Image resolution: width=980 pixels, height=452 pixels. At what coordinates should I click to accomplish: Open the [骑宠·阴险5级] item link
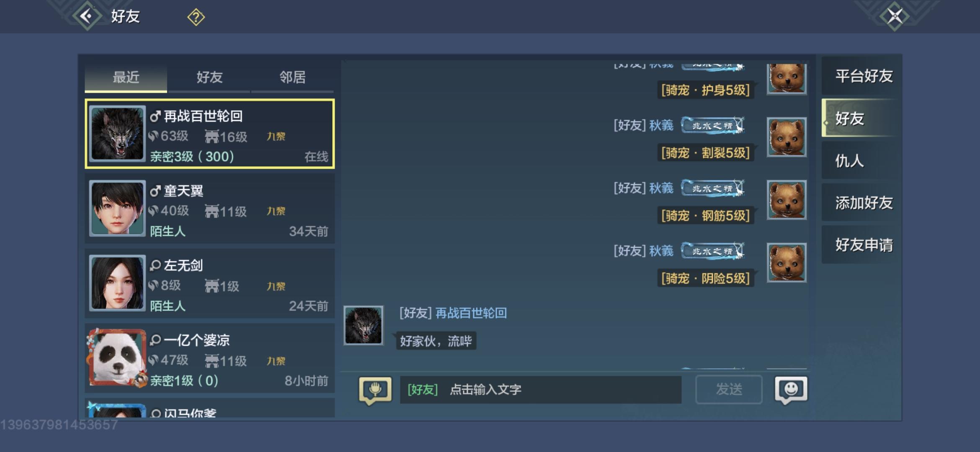706,278
